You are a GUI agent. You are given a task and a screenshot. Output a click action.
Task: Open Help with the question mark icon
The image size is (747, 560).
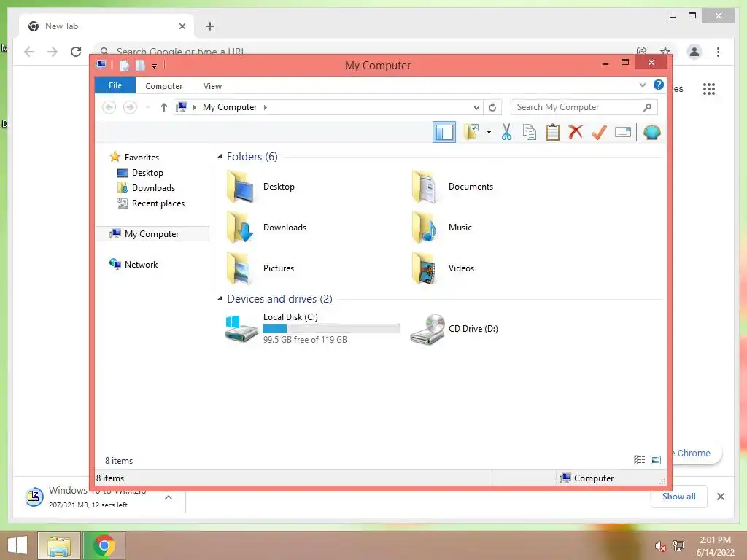click(x=659, y=85)
